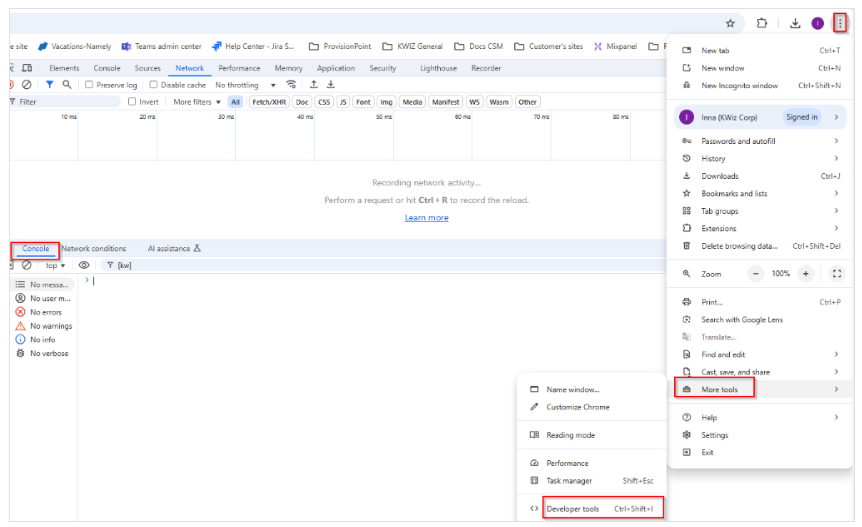Open Settings from Chrome menu
This screenshot has width=862, height=527.
(760, 435)
